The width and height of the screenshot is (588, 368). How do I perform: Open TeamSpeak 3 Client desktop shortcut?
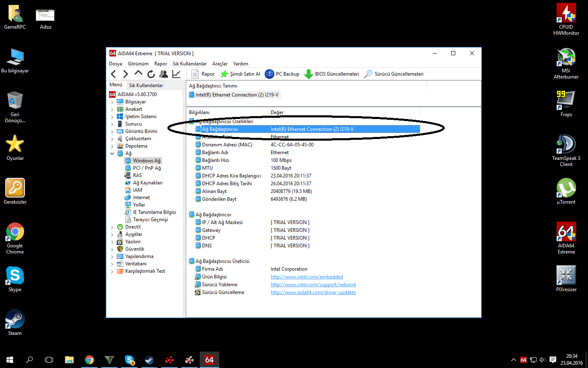(x=566, y=150)
